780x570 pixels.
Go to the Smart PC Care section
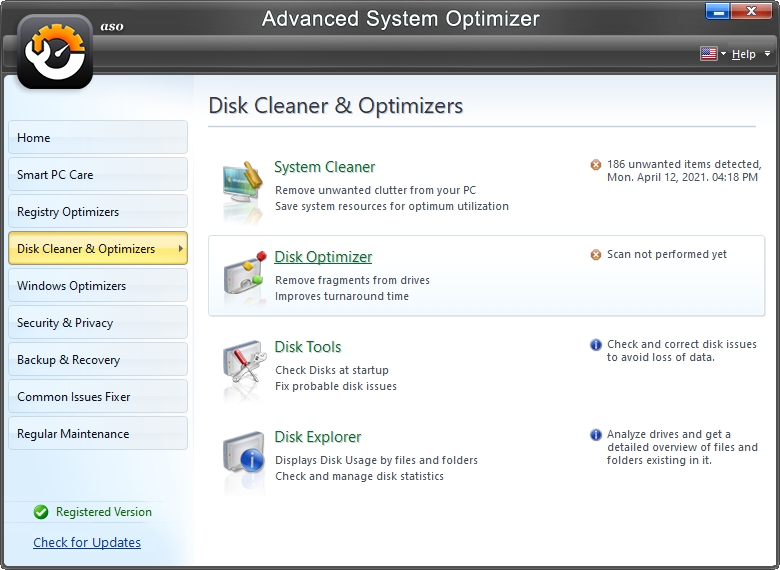97,174
